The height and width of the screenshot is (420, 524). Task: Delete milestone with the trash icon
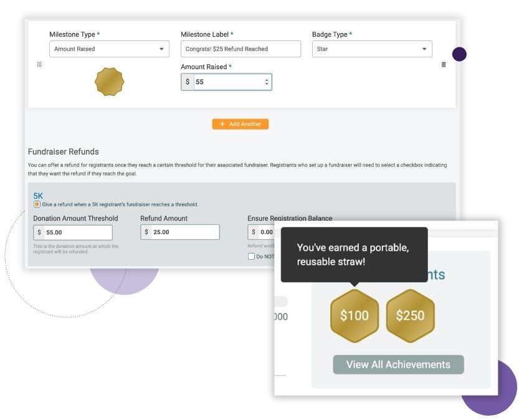(444, 64)
